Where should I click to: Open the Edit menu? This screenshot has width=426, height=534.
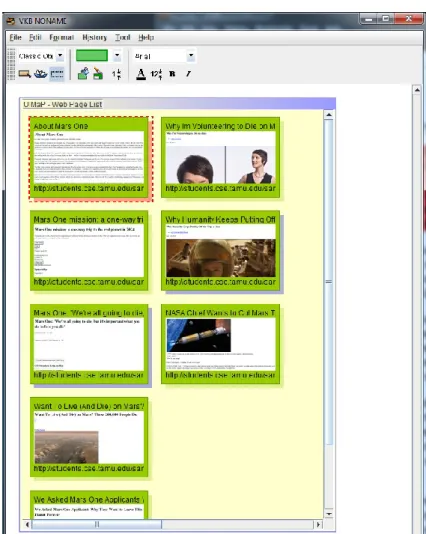(x=35, y=37)
